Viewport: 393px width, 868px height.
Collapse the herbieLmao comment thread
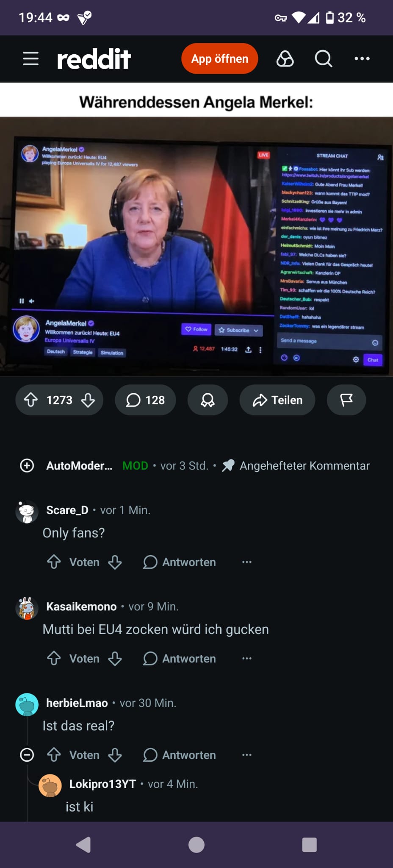(27, 755)
